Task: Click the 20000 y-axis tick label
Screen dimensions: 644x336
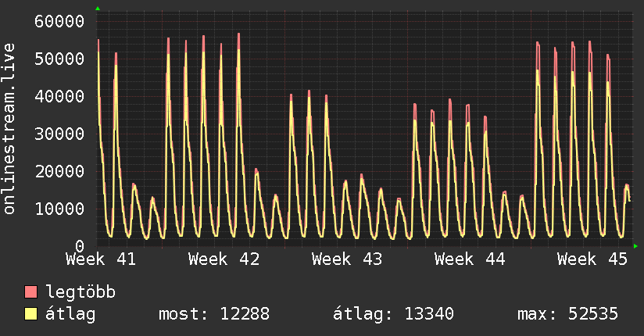Action: point(59,171)
